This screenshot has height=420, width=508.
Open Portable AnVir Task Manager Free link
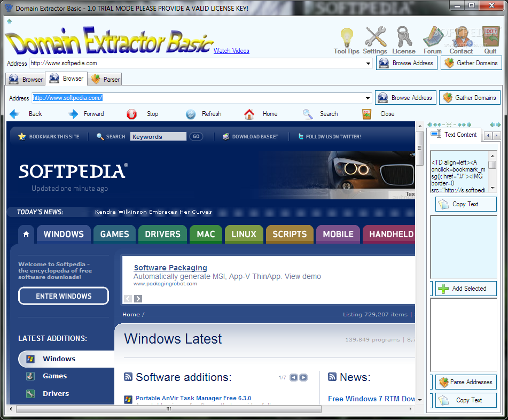pos(193,398)
